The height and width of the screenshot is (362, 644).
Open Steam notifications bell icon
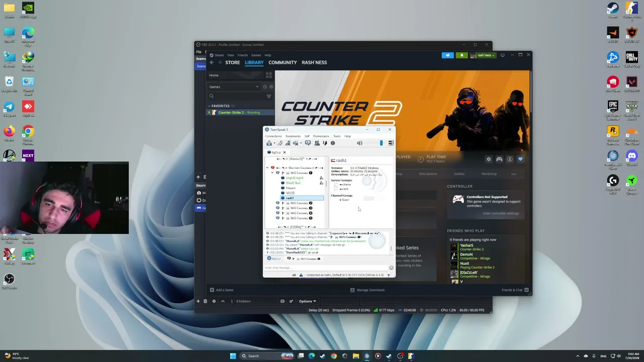click(461, 55)
